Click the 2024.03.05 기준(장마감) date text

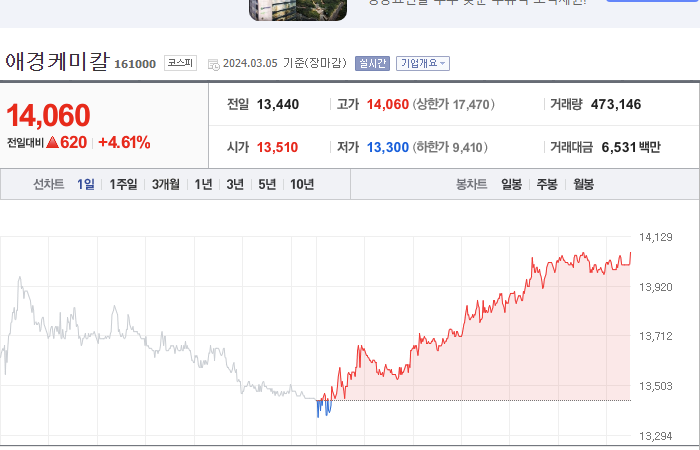coord(285,63)
